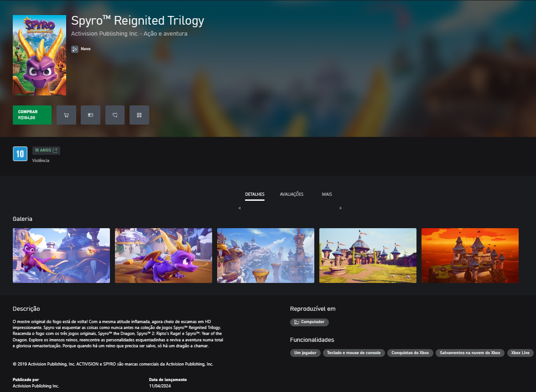Open gallery image of green courtyard castle
536x392 pixels.
point(368,256)
